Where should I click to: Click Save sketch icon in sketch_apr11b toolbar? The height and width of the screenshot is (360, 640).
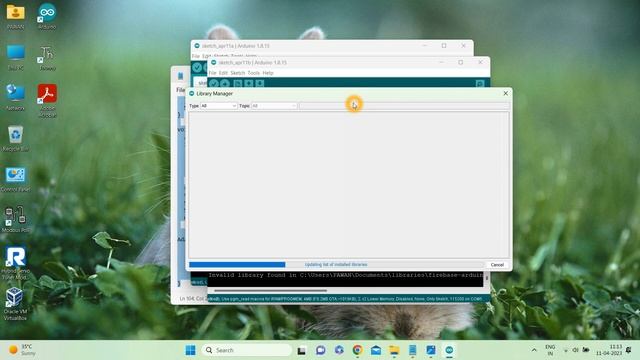[x=260, y=83]
